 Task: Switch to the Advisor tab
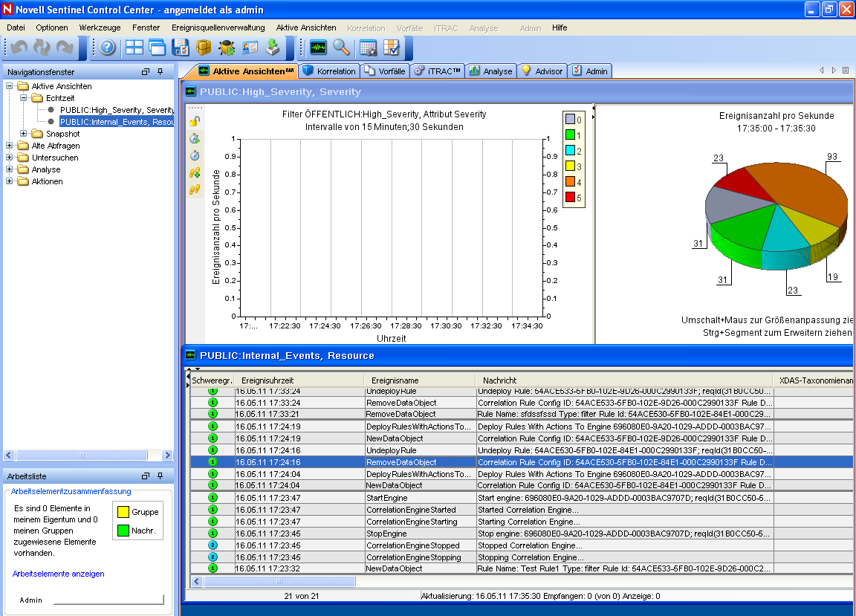(542, 71)
